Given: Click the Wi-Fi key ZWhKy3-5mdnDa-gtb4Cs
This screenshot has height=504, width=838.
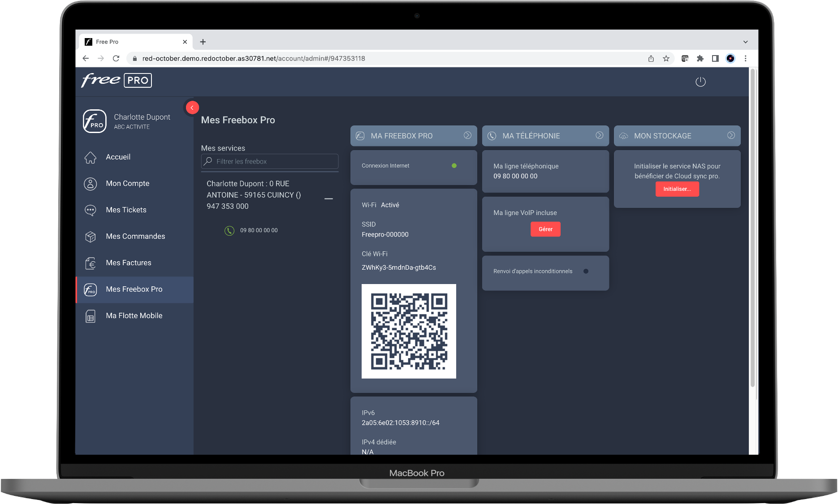Looking at the screenshot, I should (399, 267).
